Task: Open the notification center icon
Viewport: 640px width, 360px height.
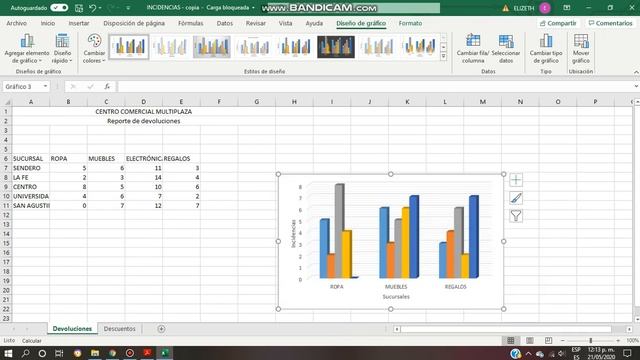Action: pos(627,353)
